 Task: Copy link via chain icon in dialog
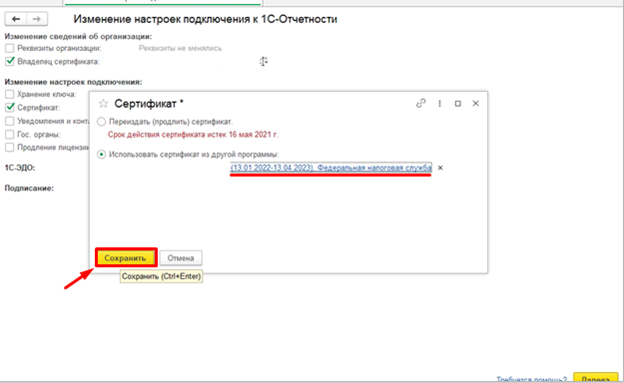[421, 104]
